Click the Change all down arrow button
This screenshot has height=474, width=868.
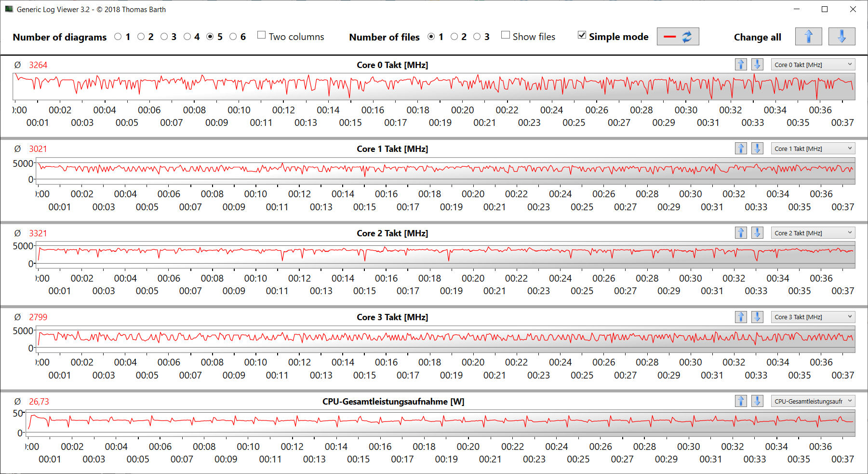(x=841, y=37)
